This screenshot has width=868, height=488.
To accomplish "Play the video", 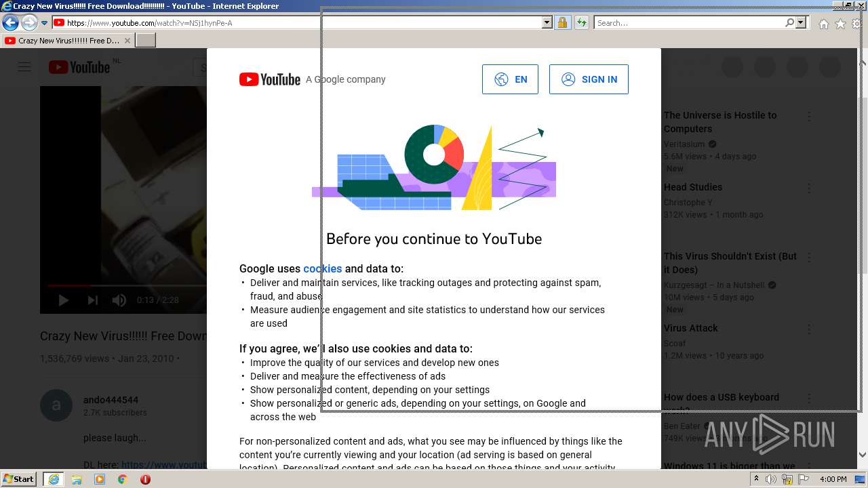I will pos(63,300).
